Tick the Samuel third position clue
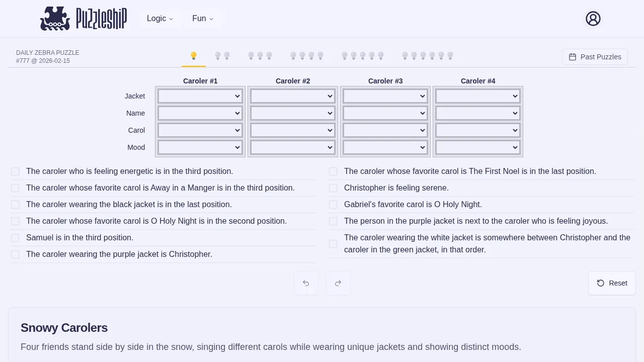 point(15,238)
